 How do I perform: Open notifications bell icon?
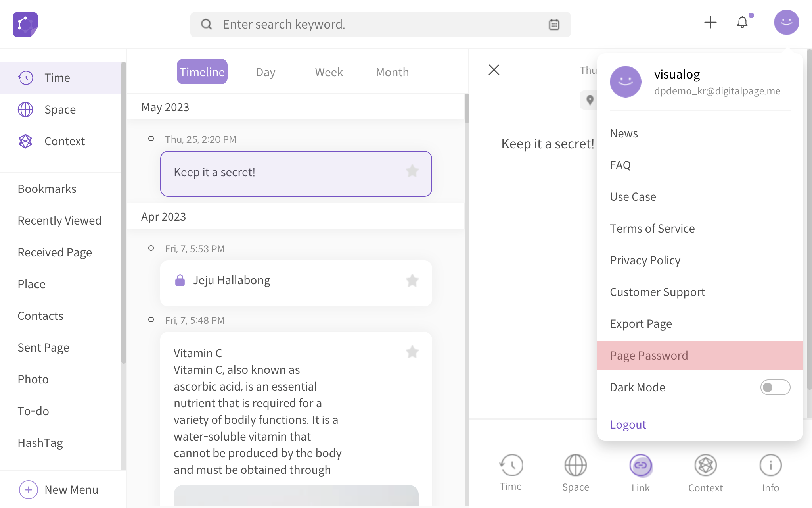742,22
